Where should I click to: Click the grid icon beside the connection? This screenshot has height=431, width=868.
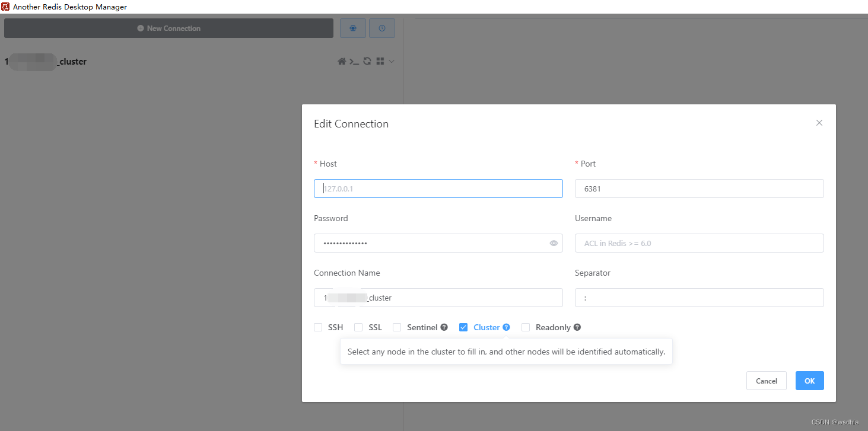pyautogui.click(x=380, y=61)
